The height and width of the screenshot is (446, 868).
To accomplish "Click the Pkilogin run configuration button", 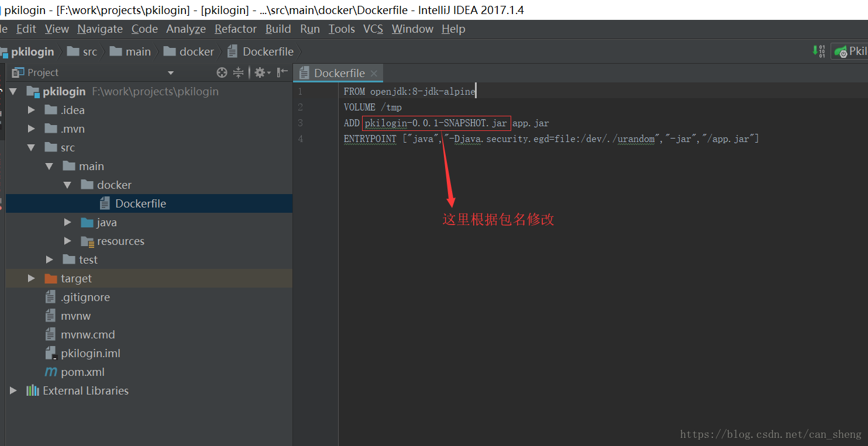I will [854, 51].
